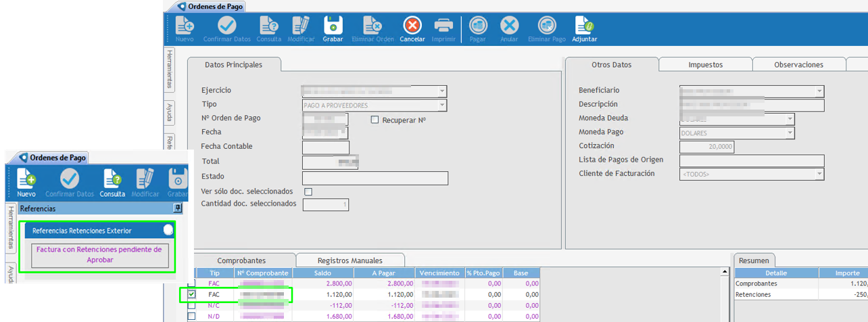
Task: Pin the Referencias panel with pin icon
Action: (178, 208)
